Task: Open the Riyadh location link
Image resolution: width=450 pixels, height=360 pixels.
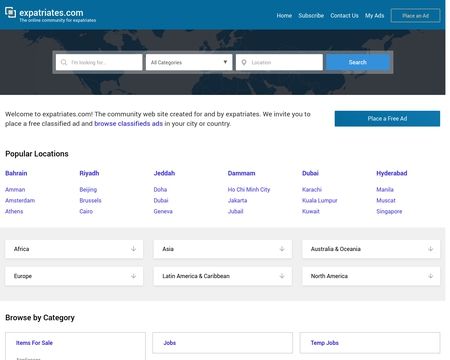Action: pos(89,173)
